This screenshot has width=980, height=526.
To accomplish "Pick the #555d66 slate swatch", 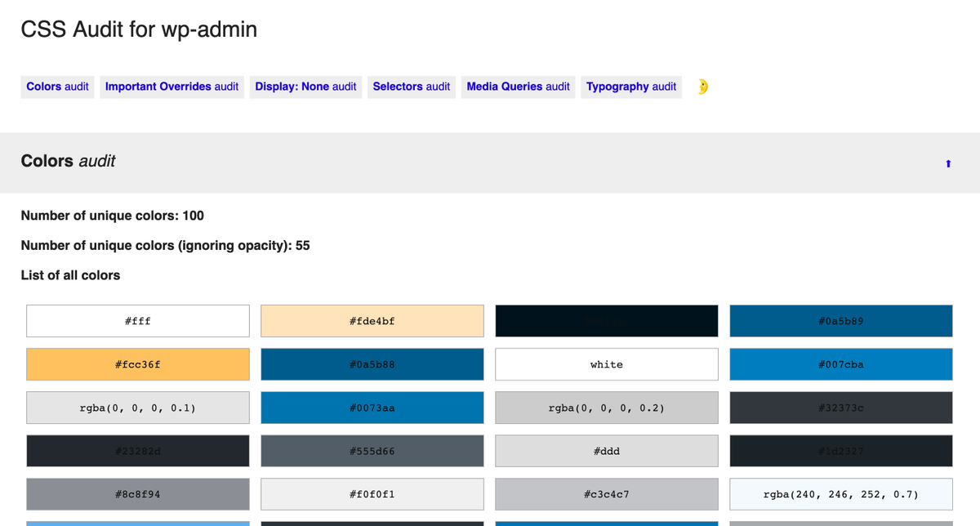I will [372, 451].
